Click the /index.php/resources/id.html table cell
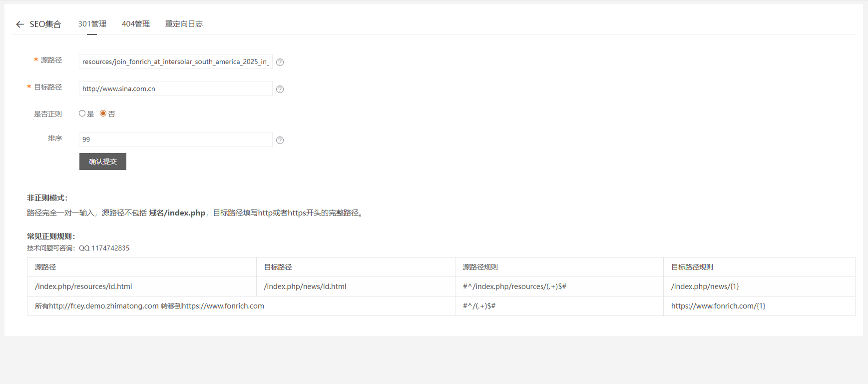The width and height of the screenshot is (868, 384). (83, 286)
